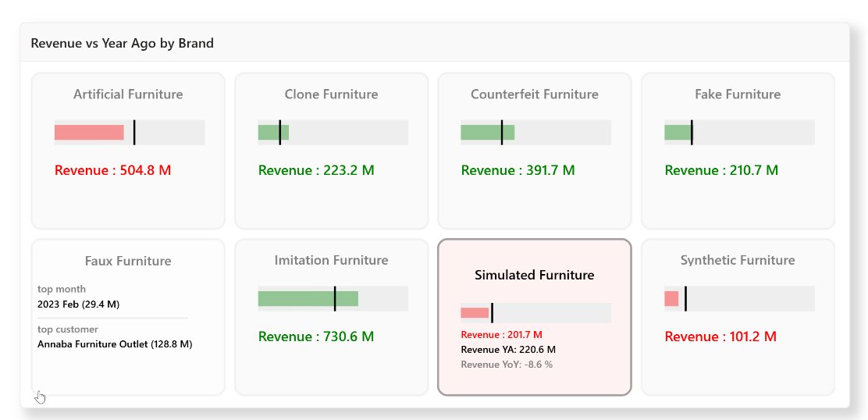Click the Revenue : 201.7 M value

click(x=502, y=335)
